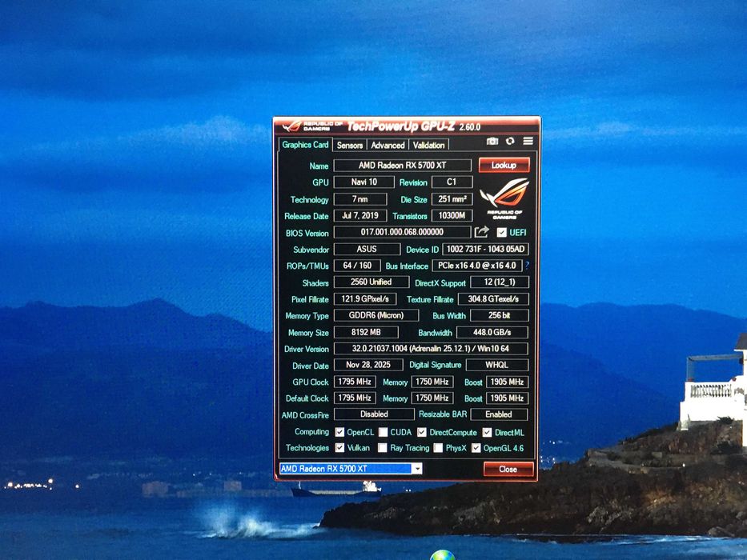The width and height of the screenshot is (747, 560).
Task: Take a GPU-Z screenshot with the camera icon
Action: [x=492, y=141]
